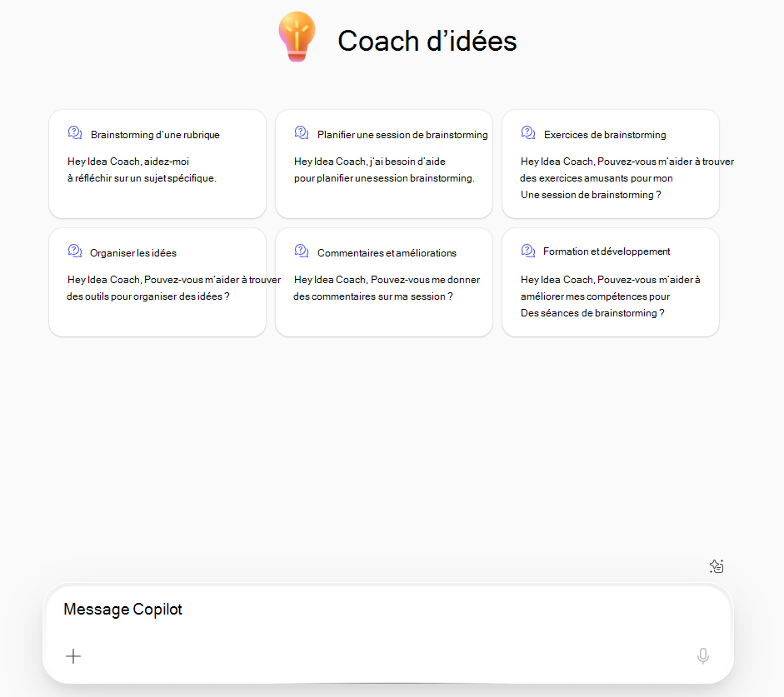Click chat icon on Formation et développement card
Viewport: 784px width, 697px height.
(x=528, y=251)
